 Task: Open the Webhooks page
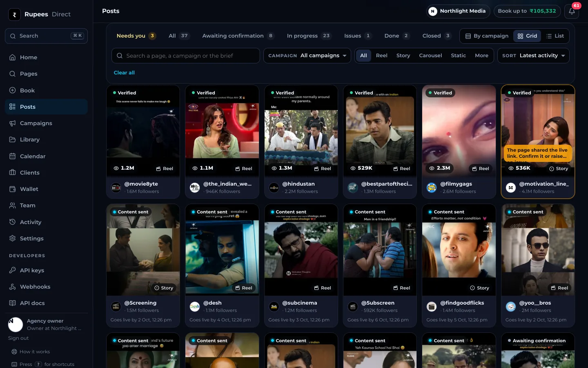(46, 287)
